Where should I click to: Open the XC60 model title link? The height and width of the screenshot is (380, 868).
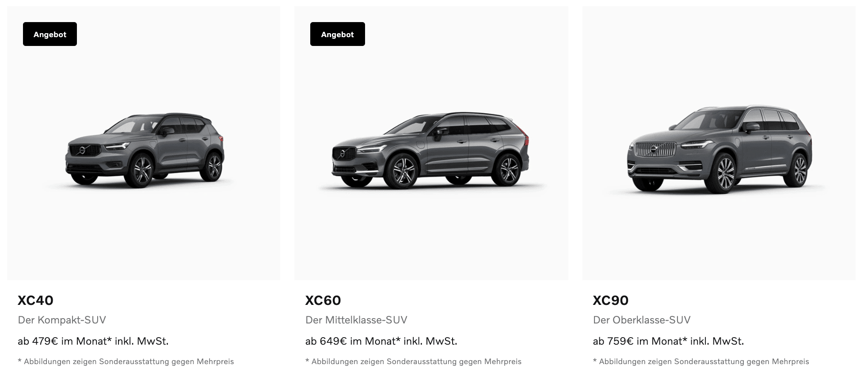(x=323, y=300)
